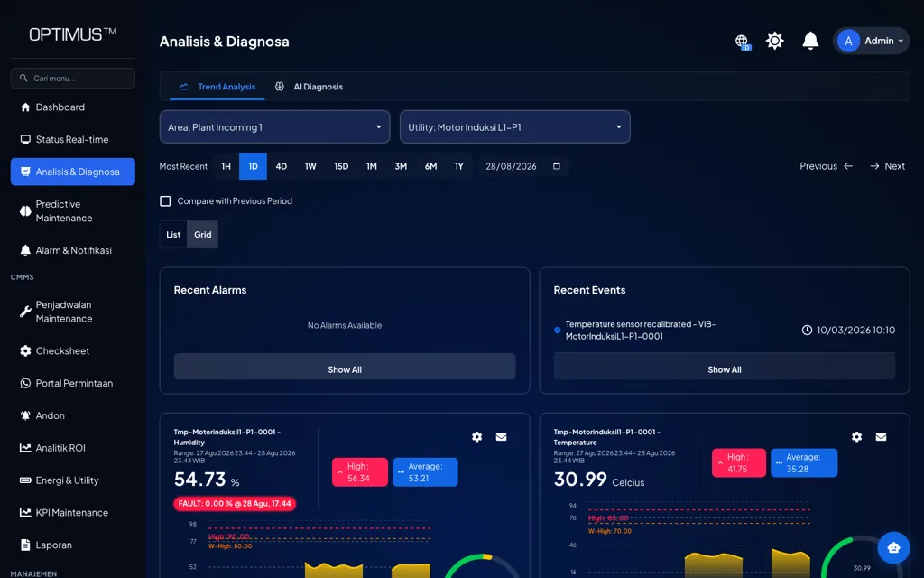Switch to AI Diagnosis tab

tap(309, 87)
